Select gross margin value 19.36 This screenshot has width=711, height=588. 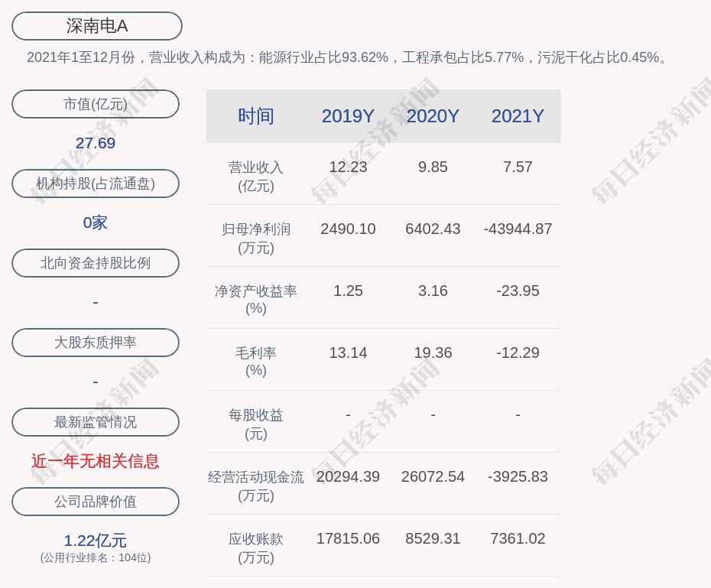click(433, 352)
